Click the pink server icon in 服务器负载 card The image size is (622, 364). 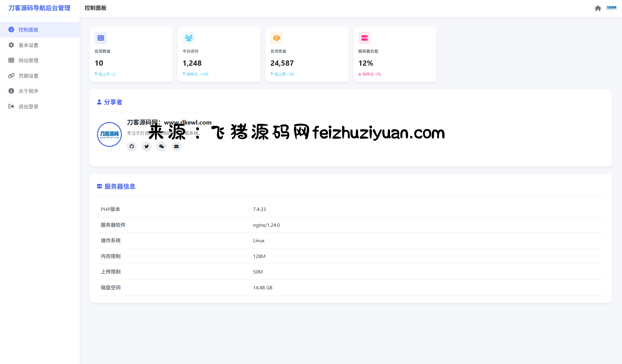(365, 38)
